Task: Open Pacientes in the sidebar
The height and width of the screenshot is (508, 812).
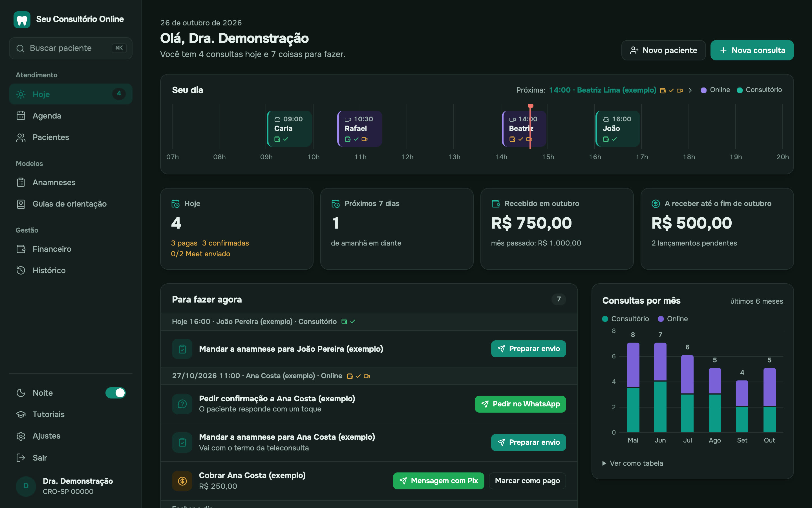Action: pyautogui.click(x=71, y=137)
